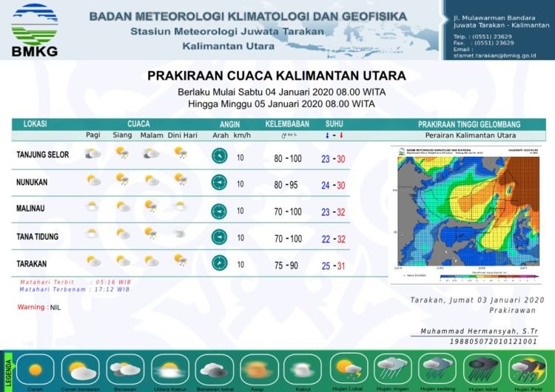Open the wave height forecast map

pyautogui.click(x=468, y=212)
